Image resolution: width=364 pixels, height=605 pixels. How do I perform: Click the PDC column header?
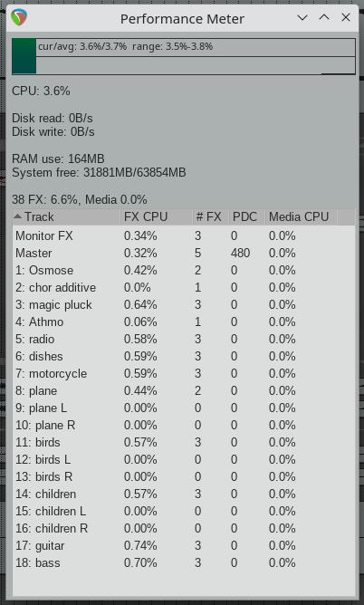(x=247, y=216)
